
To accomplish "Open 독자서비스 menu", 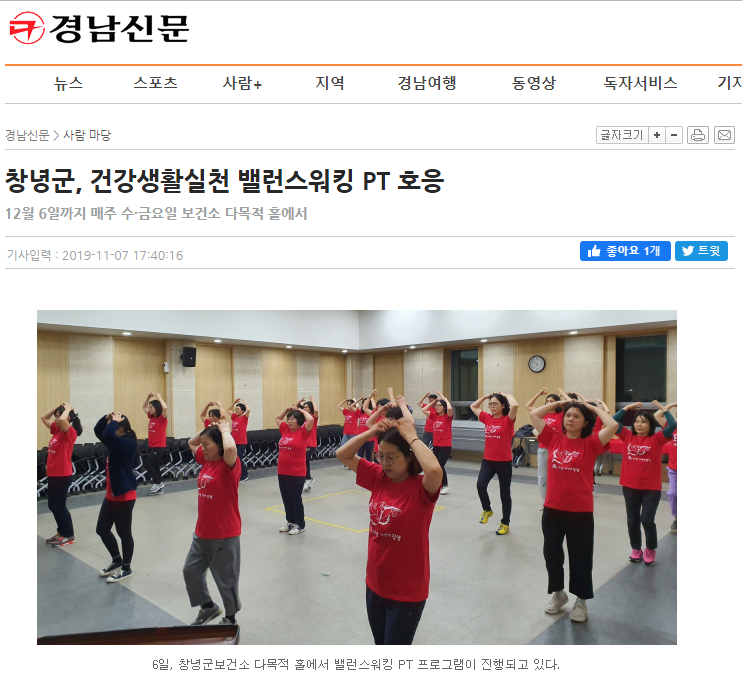I will [640, 83].
